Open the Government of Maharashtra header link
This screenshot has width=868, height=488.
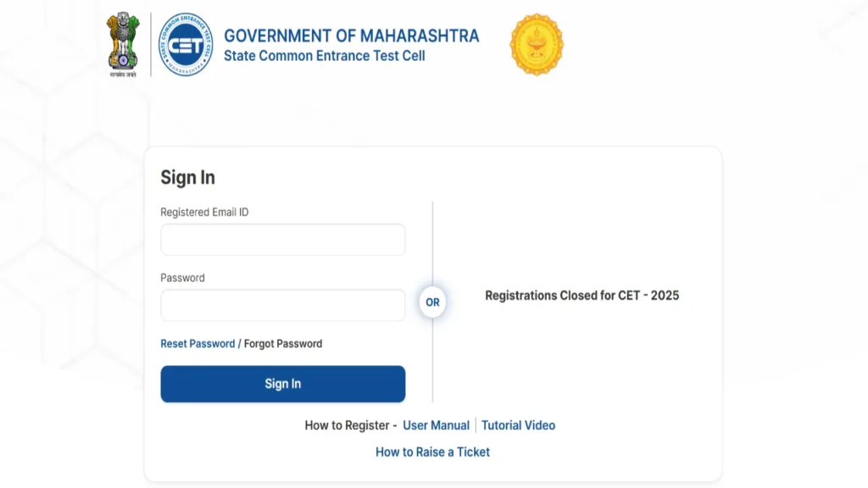(351, 36)
